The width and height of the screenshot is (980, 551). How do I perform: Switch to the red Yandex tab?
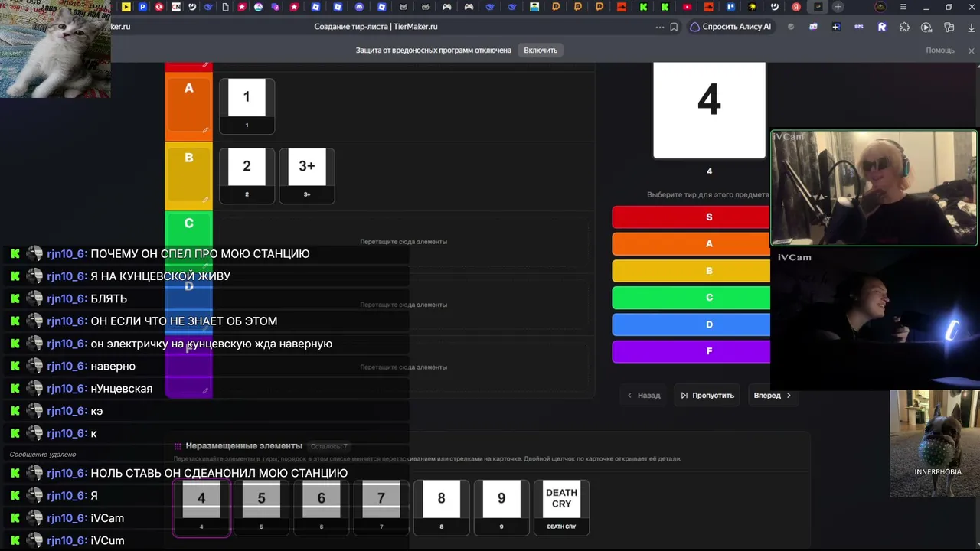(x=796, y=7)
